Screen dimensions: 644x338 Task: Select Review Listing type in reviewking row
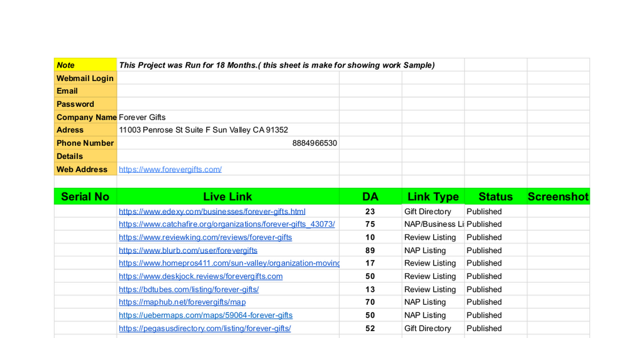(x=433, y=237)
